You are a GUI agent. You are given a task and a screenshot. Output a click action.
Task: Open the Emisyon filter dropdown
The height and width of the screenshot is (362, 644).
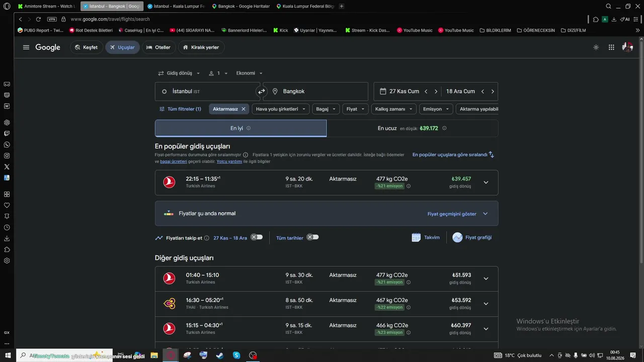[436, 109]
